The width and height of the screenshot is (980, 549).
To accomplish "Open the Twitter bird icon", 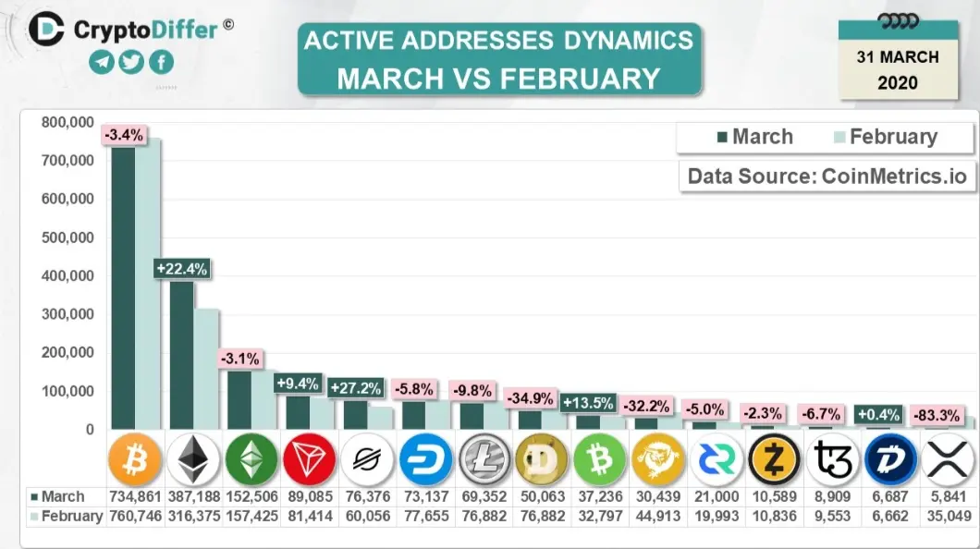I will pos(131,62).
